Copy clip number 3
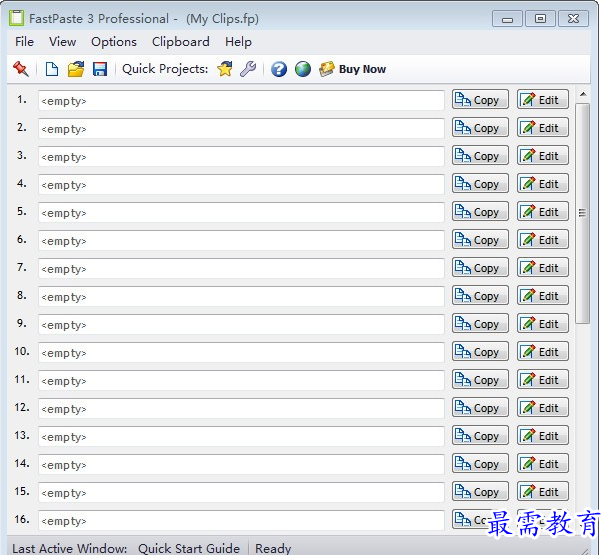The image size is (609, 555). coord(480,155)
